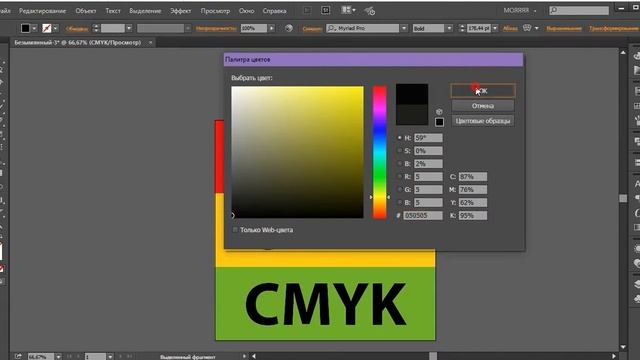Click the H value field showing 59°
640x360 pixels.
click(x=428, y=138)
